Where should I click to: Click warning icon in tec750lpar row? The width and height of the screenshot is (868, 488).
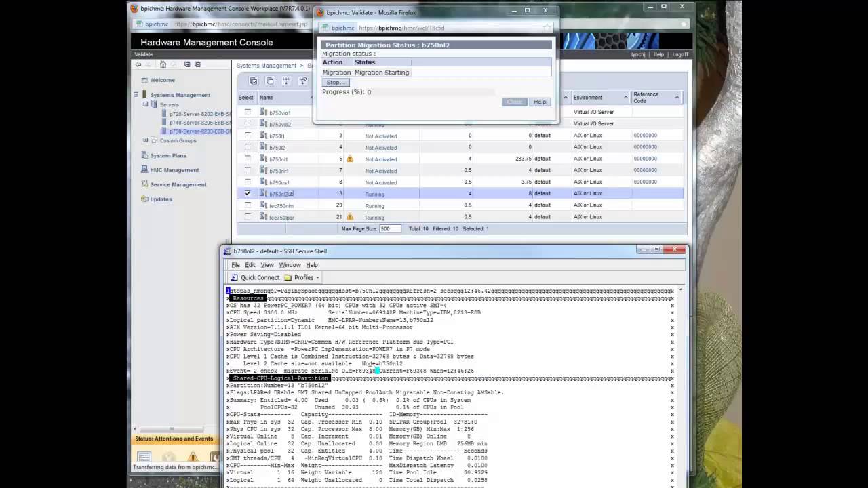(351, 217)
